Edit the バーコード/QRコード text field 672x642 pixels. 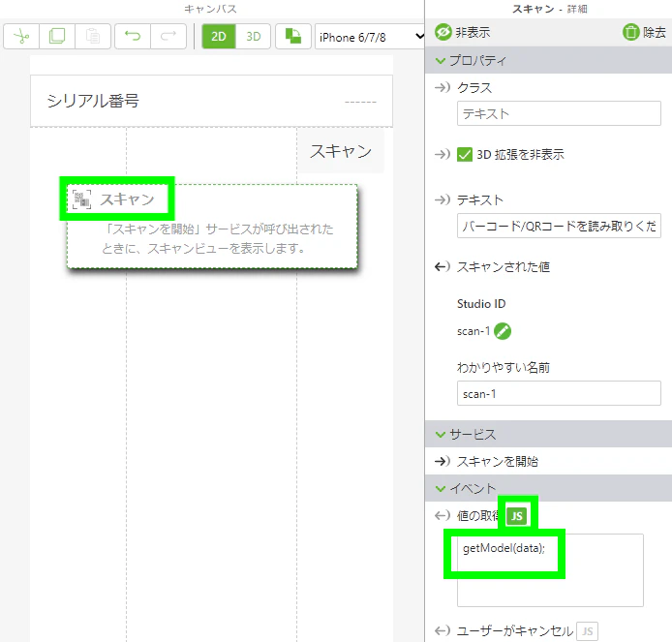point(559,226)
